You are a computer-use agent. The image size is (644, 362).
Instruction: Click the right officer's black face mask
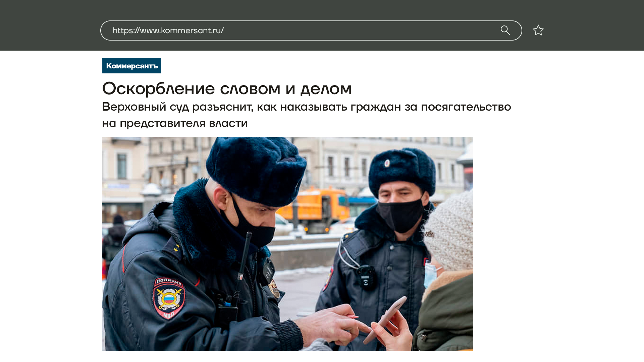point(400,215)
